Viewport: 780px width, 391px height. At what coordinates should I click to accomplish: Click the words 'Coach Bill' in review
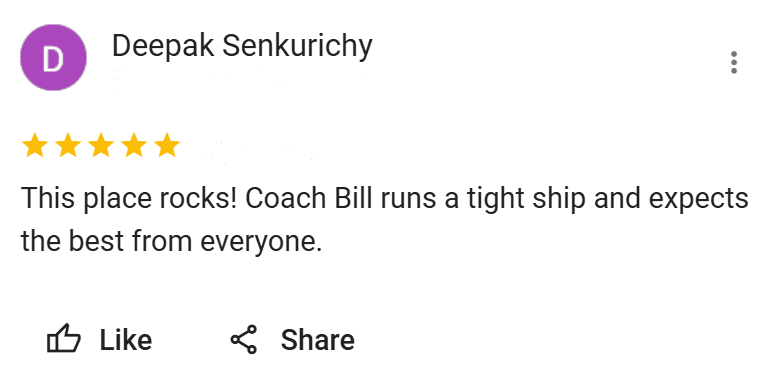[308, 198]
